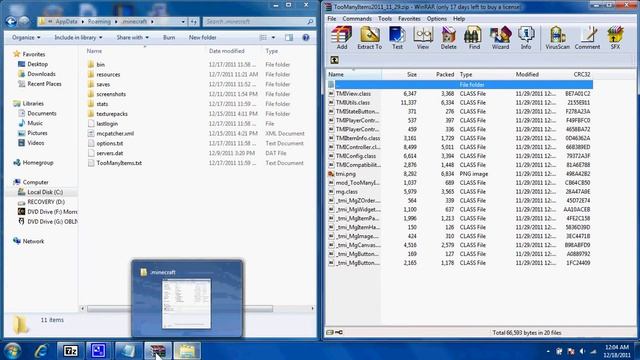640x360 pixels.
Task: Open Internet Explorer from taskbar
Action: tap(41, 351)
